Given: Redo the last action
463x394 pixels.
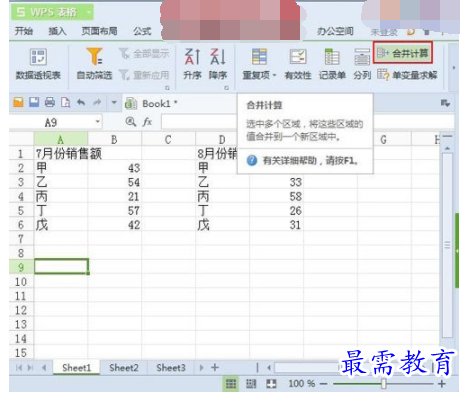Looking at the screenshot, I should [97, 102].
